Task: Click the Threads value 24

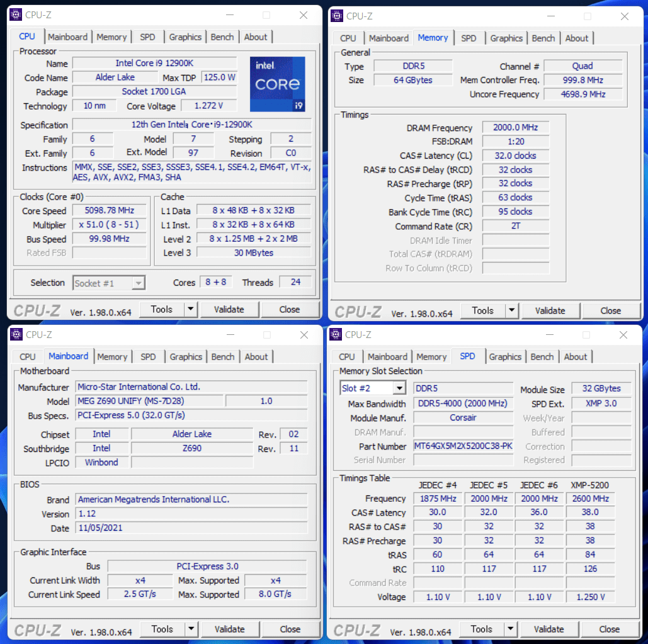Action: coord(295,282)
